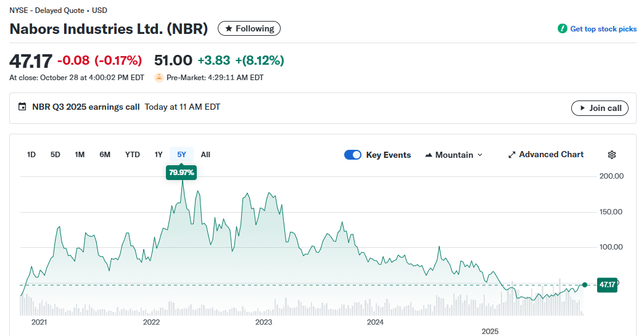
Task: Click the 79.97% return badge
Action: tap(181, 173)
